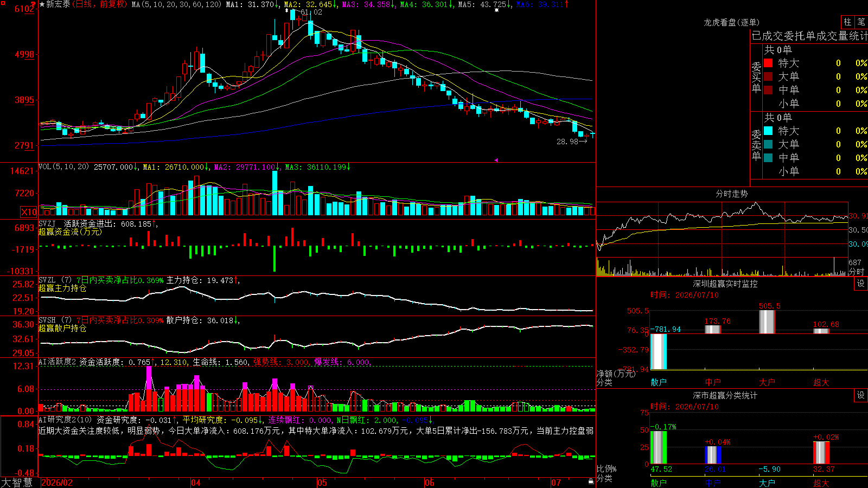Image resolution: width=868 pixels, height=488 pixels.
Task: Click the 07 month marker on the axis
Action: [x=556, y=483]
